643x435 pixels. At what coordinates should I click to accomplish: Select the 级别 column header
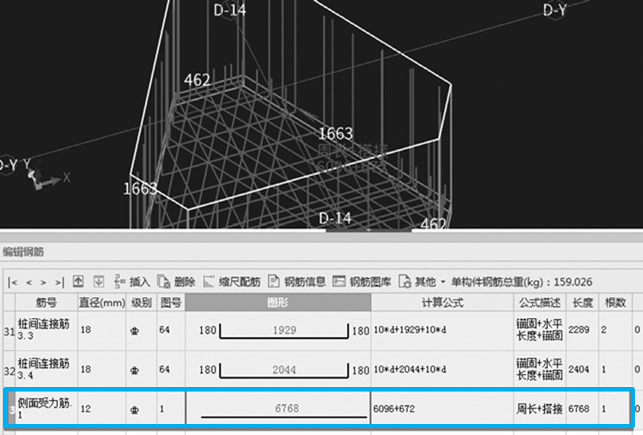[141, 303]
